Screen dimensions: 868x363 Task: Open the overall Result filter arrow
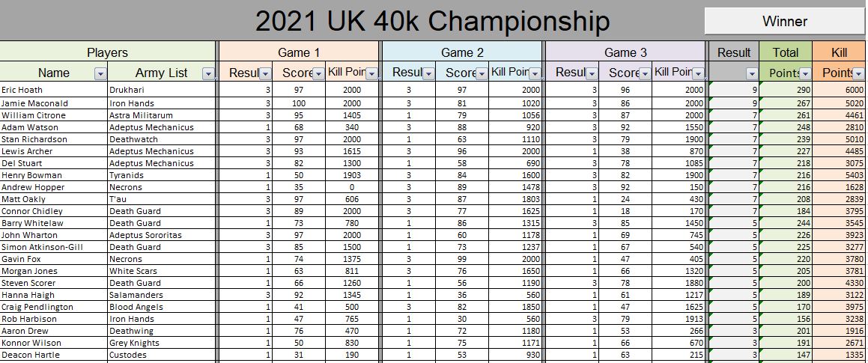click(752, 73)
